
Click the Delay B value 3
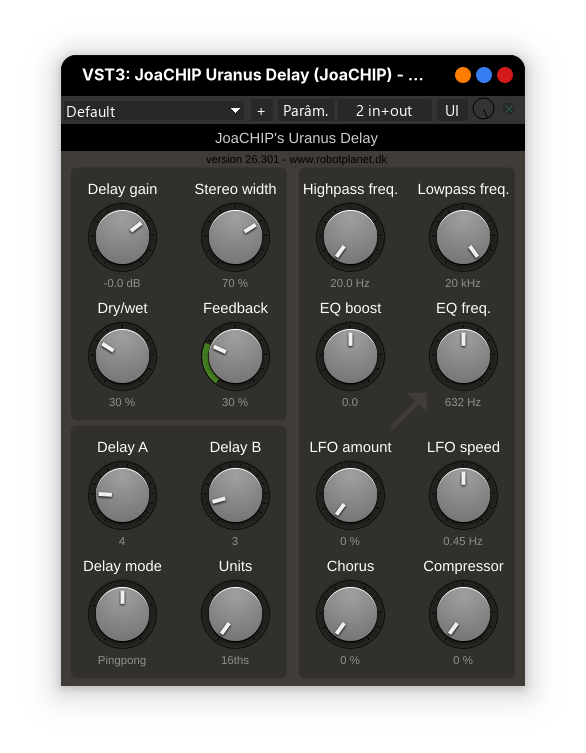(x=235, y=541)
